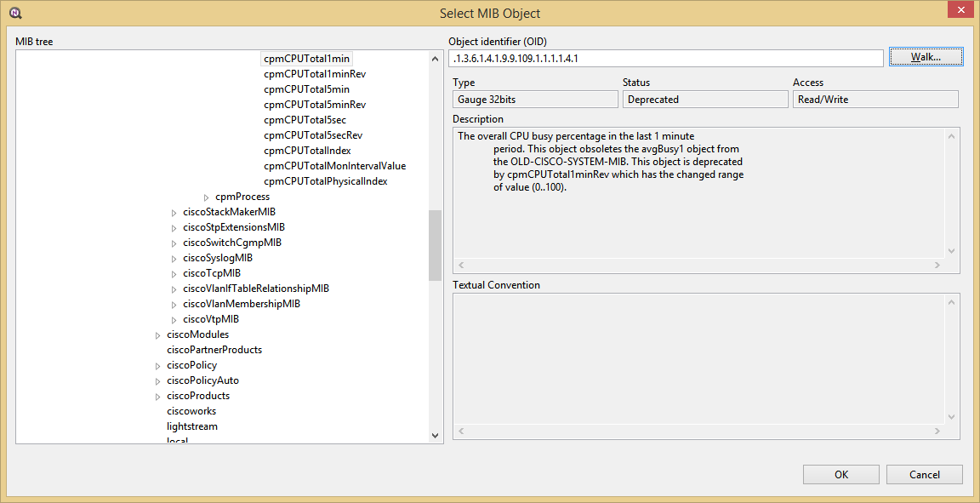This screenshot has height=503, width=980.
Task: Close the Select MIB Object window
Action: (x=960, y=10)
